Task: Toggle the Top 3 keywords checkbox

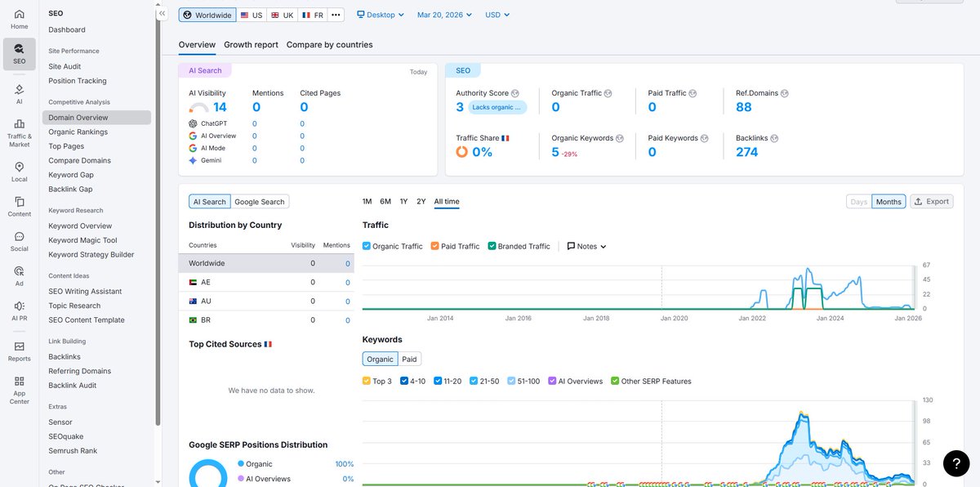Action: 367,381
